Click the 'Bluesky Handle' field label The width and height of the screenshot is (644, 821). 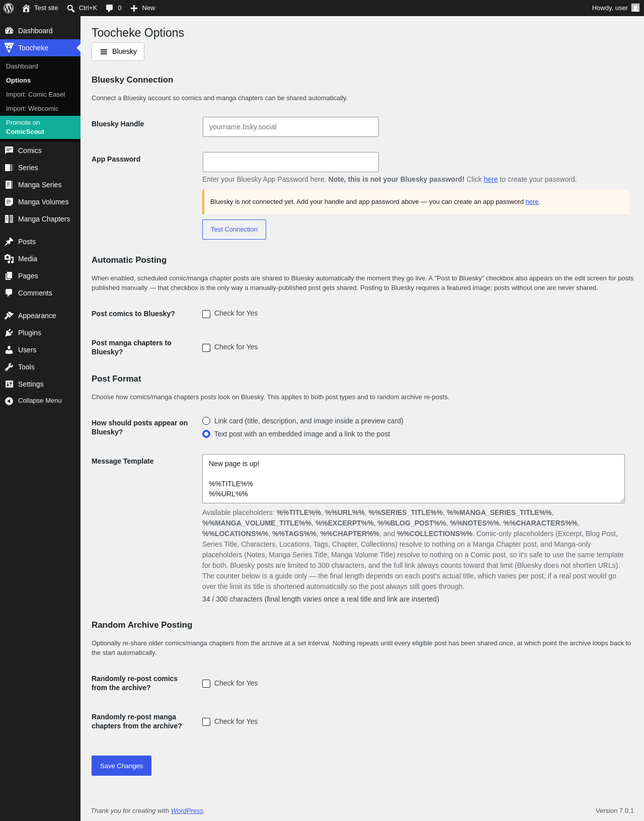click(118, 124)
